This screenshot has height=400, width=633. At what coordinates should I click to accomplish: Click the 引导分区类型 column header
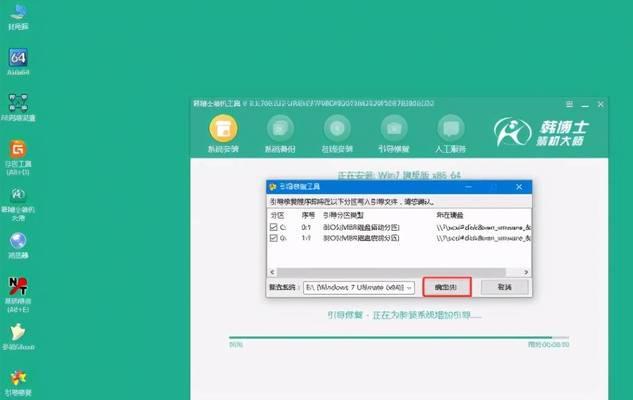343,216
